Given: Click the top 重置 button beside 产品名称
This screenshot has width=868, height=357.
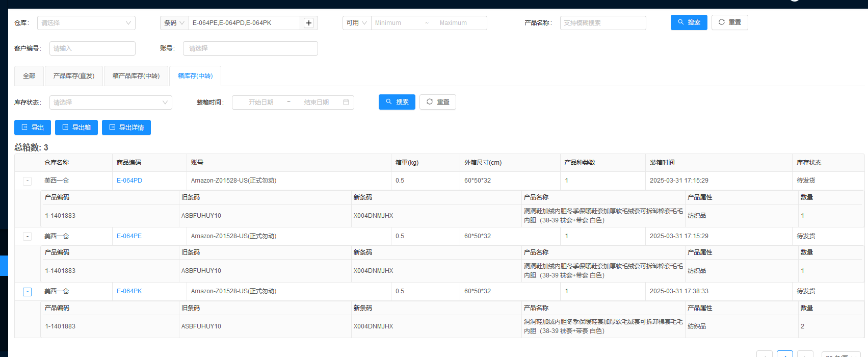Looking at the screenshot, I should pyautogui.click(x=730, y=22).
